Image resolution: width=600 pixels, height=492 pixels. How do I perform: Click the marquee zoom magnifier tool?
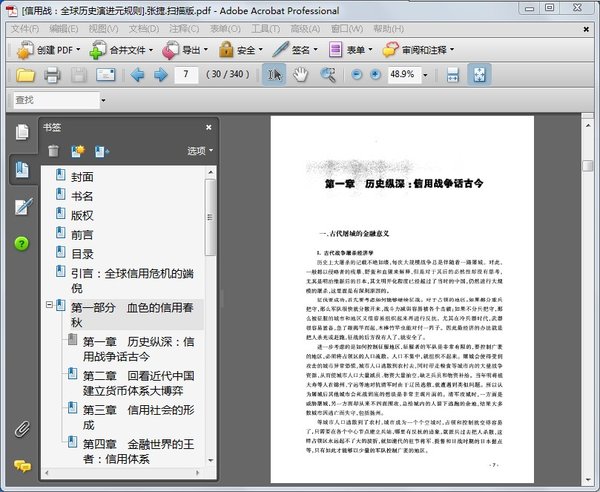328,74
